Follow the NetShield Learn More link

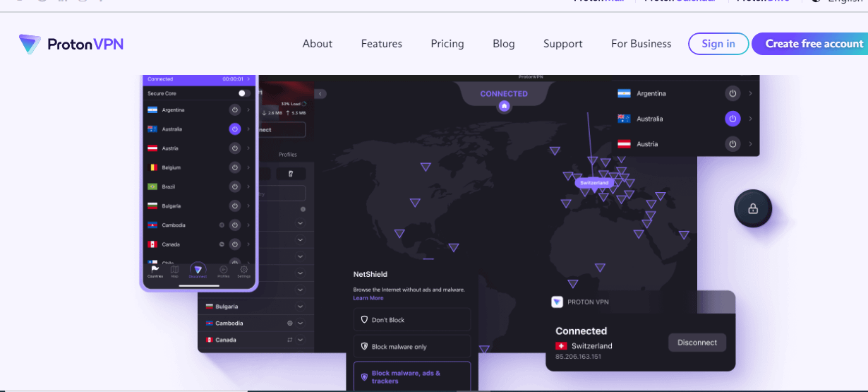point(368,298)
